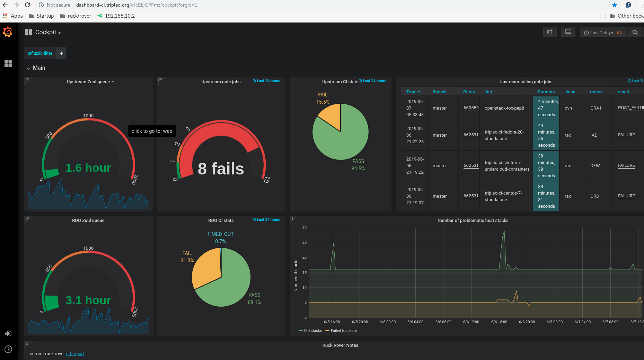
Task: Toggle TV view mode monitor icon
Action: (568, 32)
